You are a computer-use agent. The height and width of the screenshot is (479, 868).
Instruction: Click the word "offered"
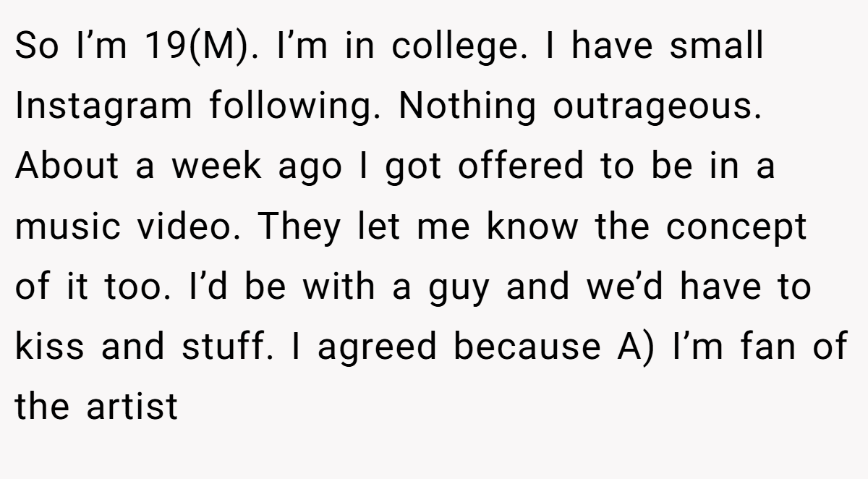click(521, 166)
